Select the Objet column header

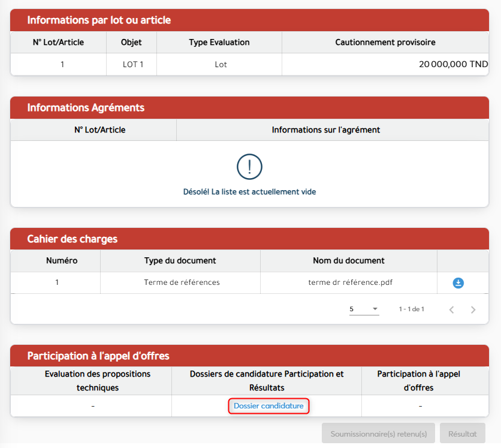pos(131,43)
